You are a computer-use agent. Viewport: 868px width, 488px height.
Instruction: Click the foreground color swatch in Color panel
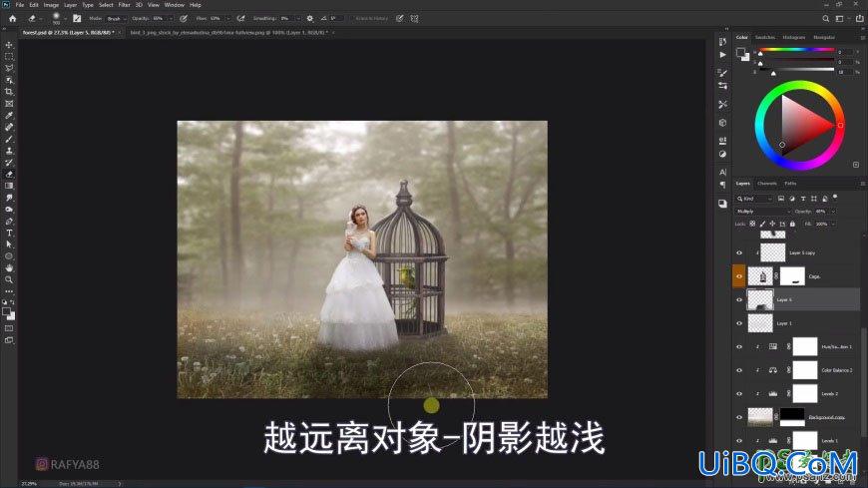coord(740,52)
